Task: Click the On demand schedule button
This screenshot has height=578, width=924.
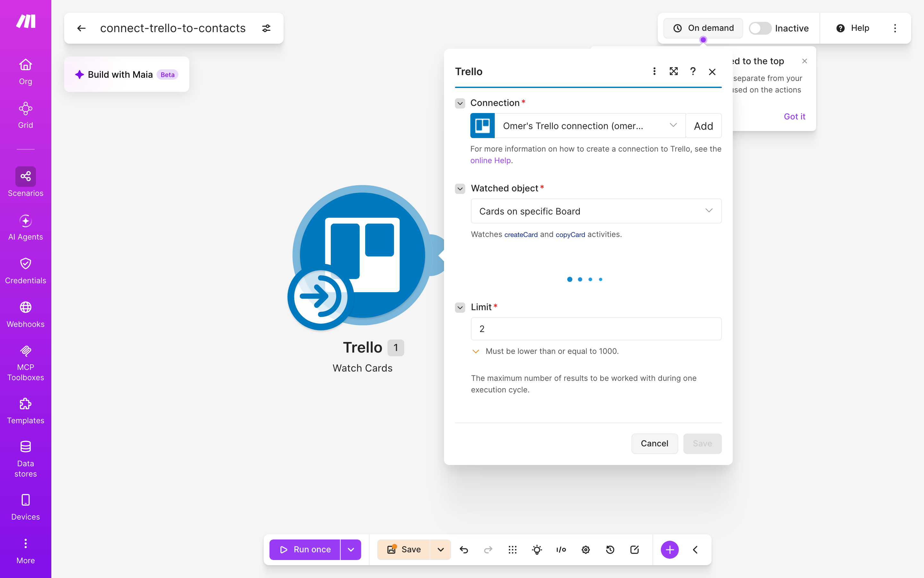Action: (x=703, y=28)
